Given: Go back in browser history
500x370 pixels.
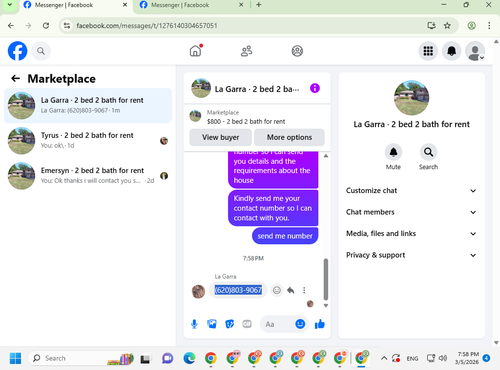Looking at the screenshot, I should [x=11, y=26].
